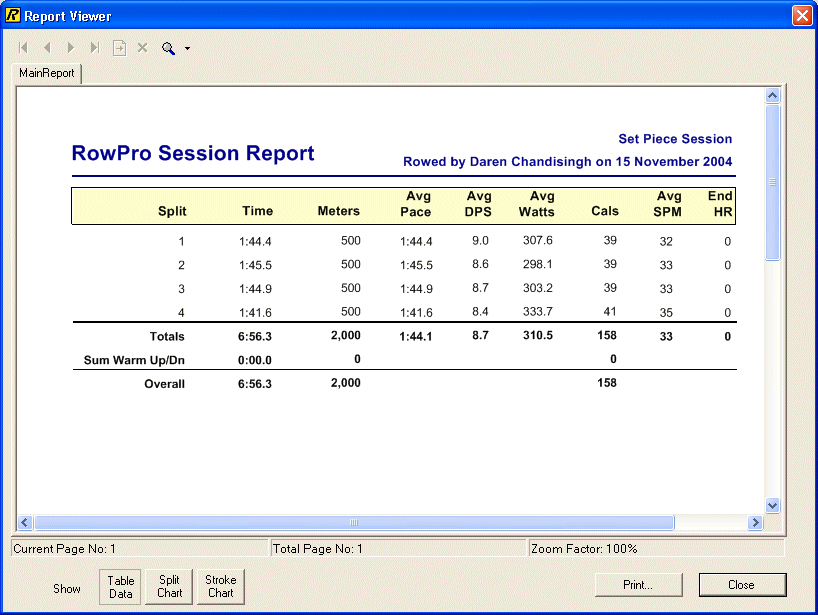
Task: Click the Totals row label
Action: coord(167,336)
